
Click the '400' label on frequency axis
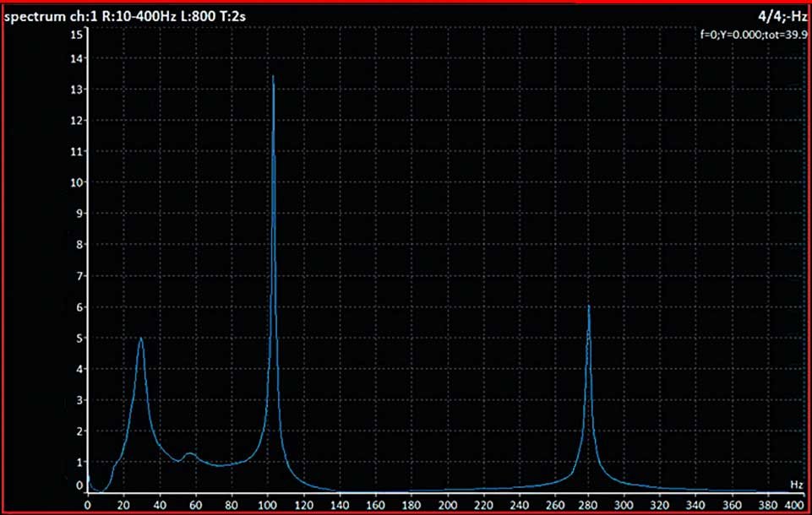(x=794, y=506)
